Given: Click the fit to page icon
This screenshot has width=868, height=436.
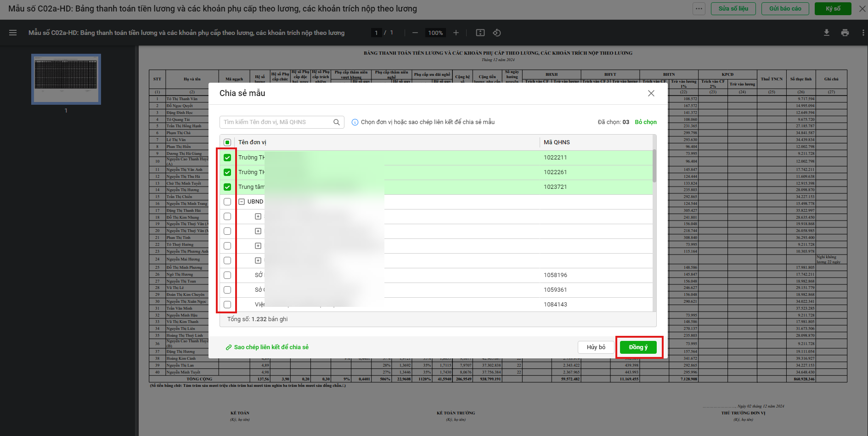Looking at the screenshot, I should tap(480, 33).
